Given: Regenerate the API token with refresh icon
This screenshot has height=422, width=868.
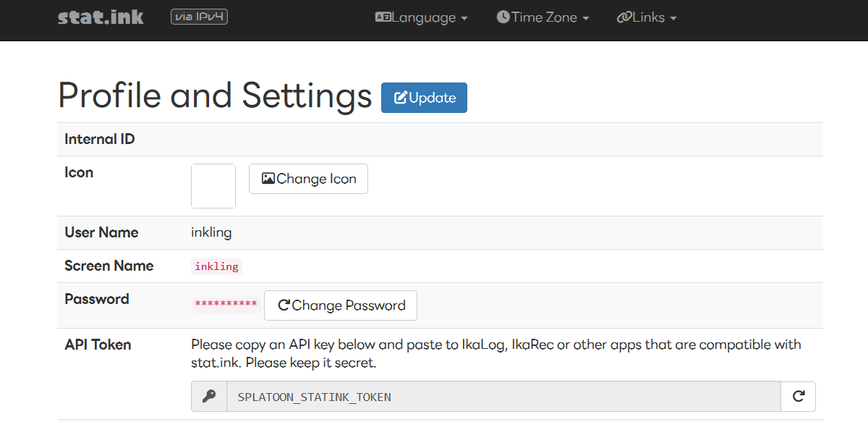Looking at the screenshot, I should (799, 397).
